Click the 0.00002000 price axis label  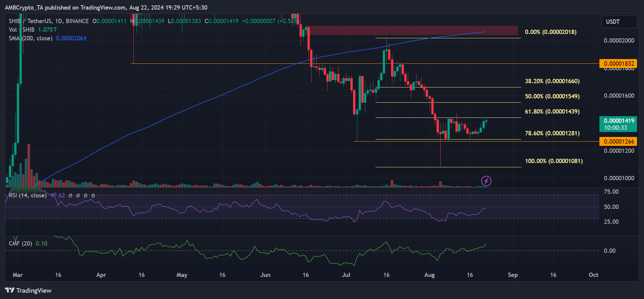click(x=619, y=41)
